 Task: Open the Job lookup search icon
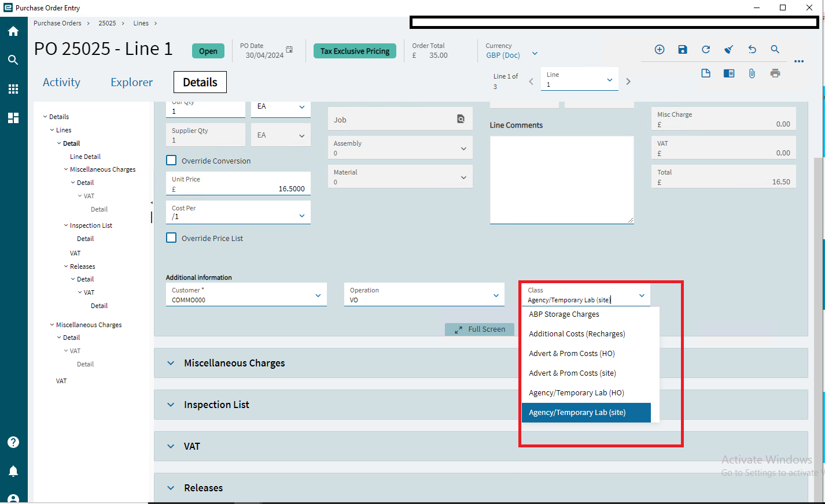click(461, 119)
